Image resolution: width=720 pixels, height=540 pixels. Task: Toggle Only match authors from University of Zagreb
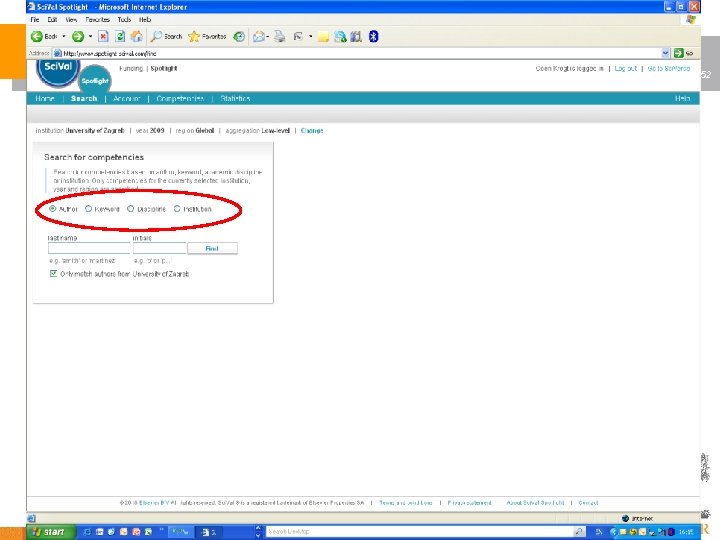[x=53, y=273]
